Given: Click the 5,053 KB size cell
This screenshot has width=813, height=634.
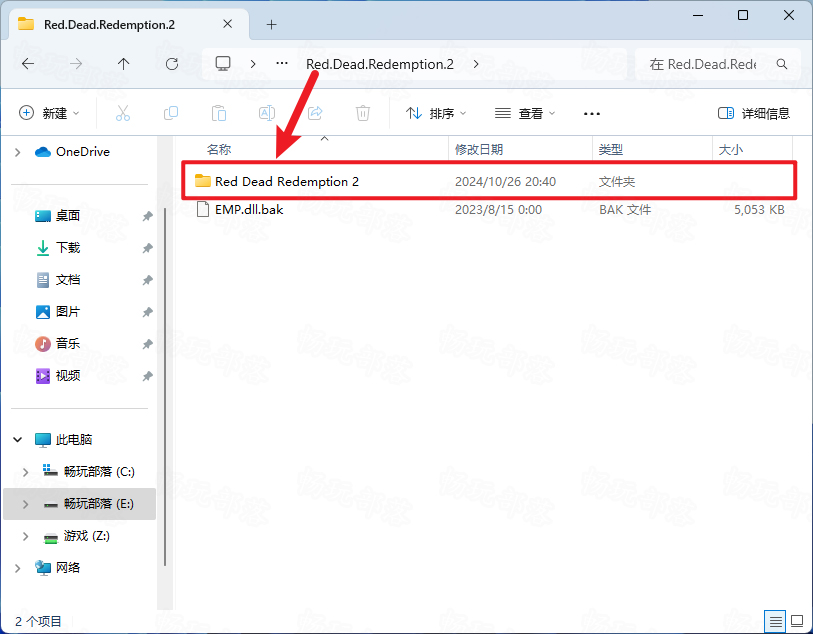Looking at the screenshot, I should point(759,209).
